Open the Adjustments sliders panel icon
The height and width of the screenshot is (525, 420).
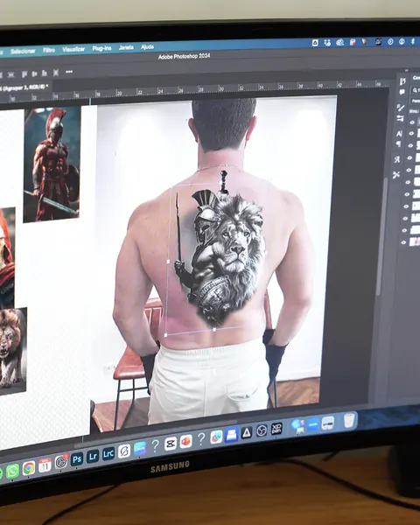pos(400,118)
